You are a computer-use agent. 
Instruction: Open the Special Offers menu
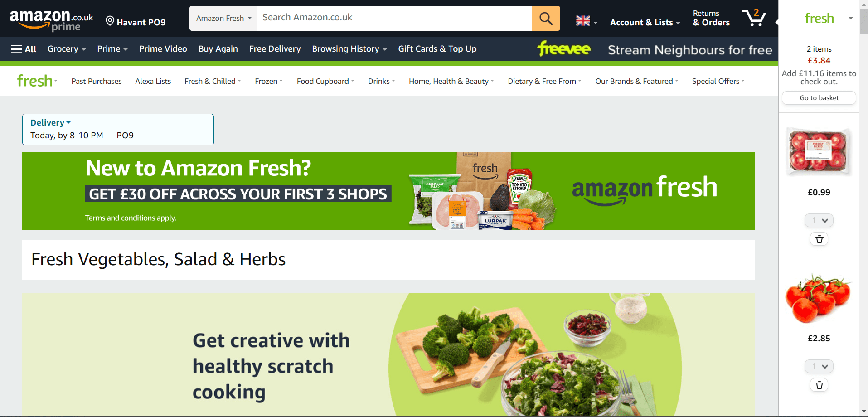click(x=718, y=81)
